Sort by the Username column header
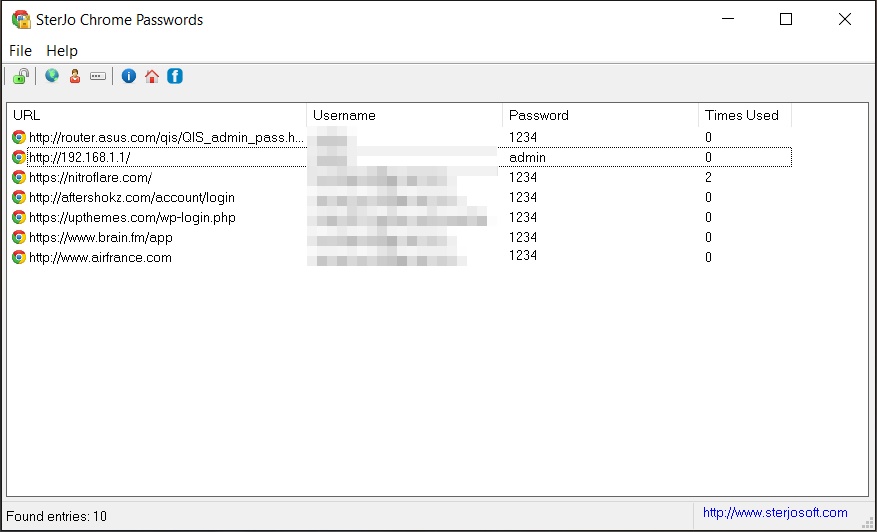 (404, 115)
